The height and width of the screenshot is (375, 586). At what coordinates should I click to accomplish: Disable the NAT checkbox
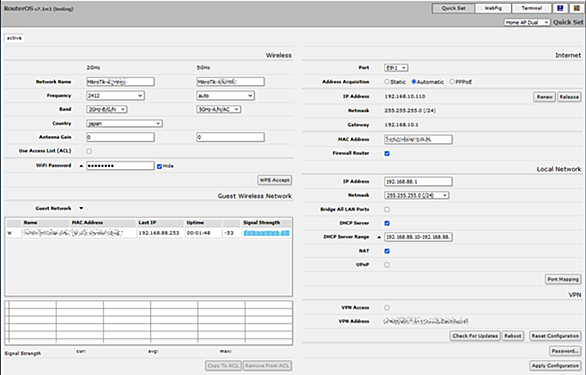click(x=387, y=251)
